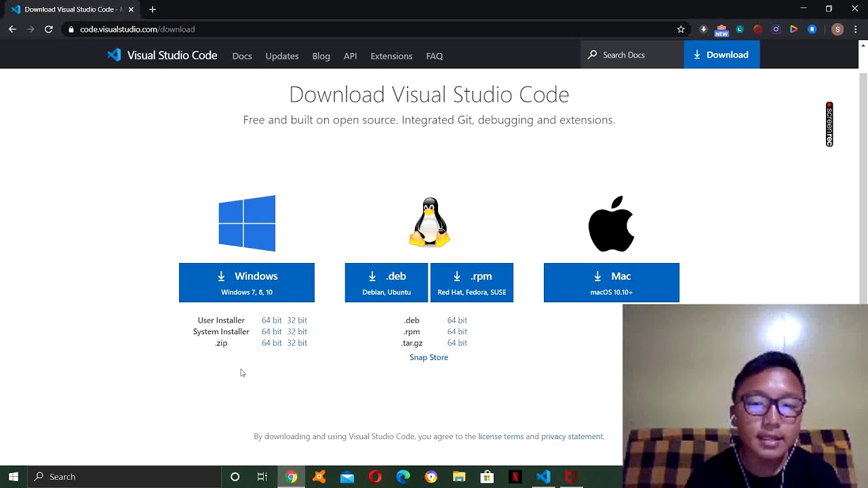Download the .rpm Red Hat, Fedora package
868x488 pixels.
click(472, 283)
